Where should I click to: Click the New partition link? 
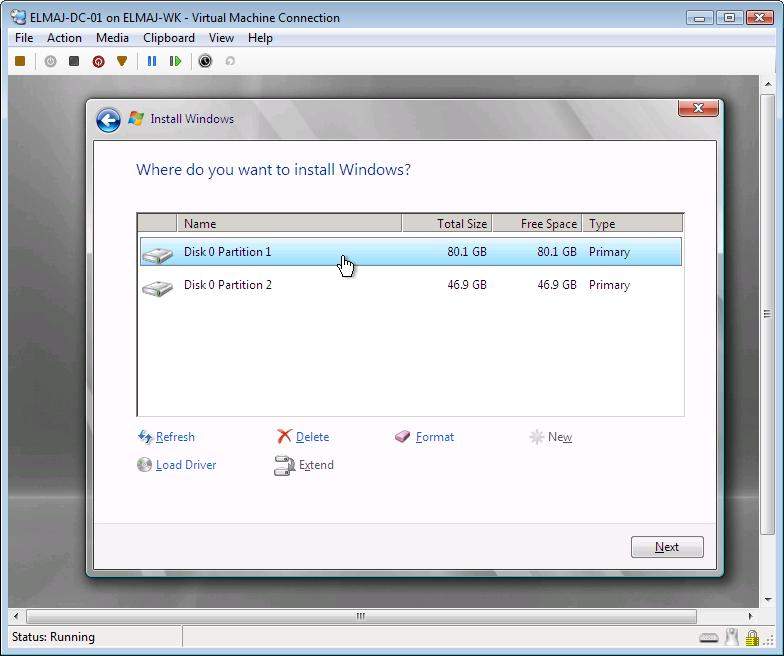coord(550,437)
